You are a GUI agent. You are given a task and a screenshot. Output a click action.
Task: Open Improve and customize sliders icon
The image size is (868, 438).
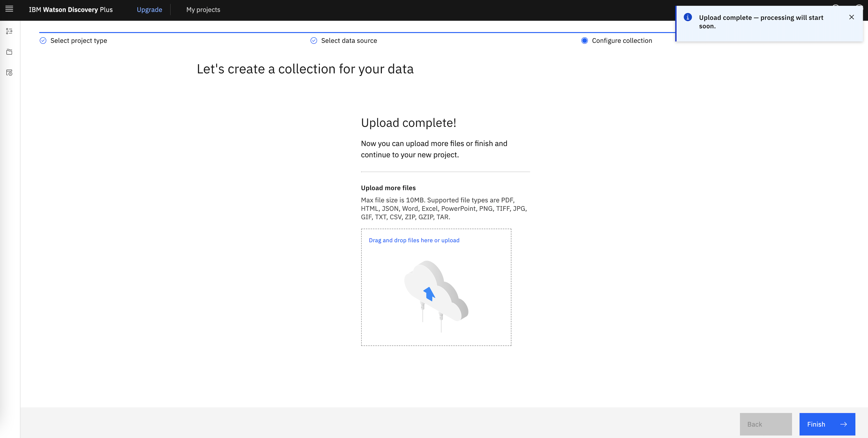pyautogui.click(x=9, y=31)
